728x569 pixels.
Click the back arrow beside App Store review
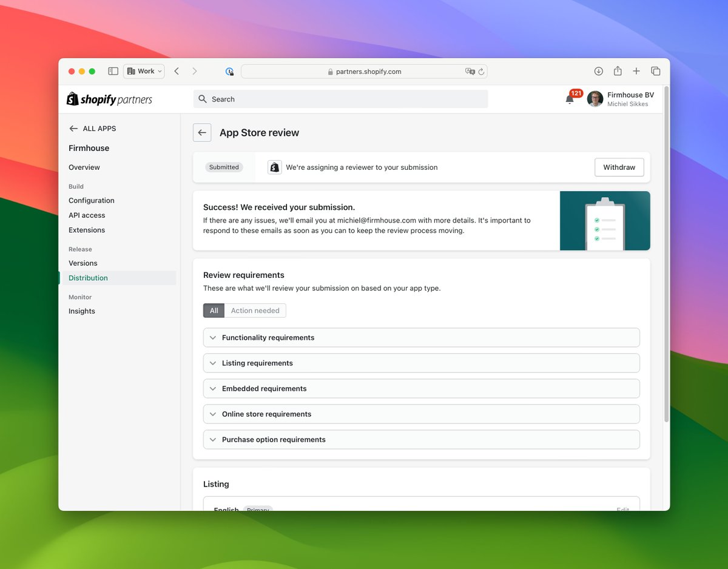click(202, 133)
